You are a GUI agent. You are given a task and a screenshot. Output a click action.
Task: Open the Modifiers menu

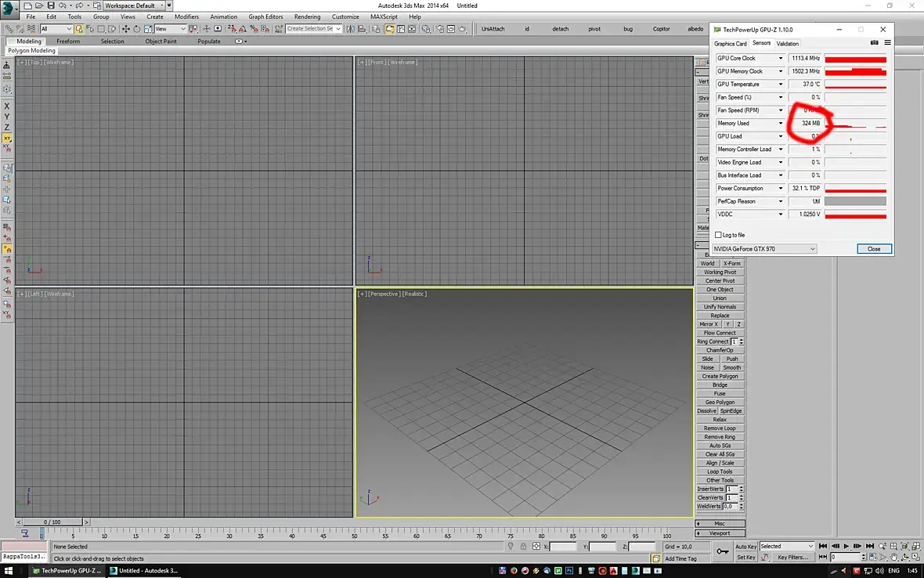click(x=186, y=16)
